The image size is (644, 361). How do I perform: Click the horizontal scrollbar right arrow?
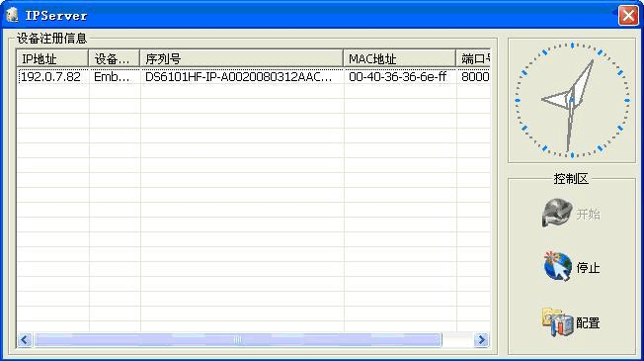[x=481, y=339]
